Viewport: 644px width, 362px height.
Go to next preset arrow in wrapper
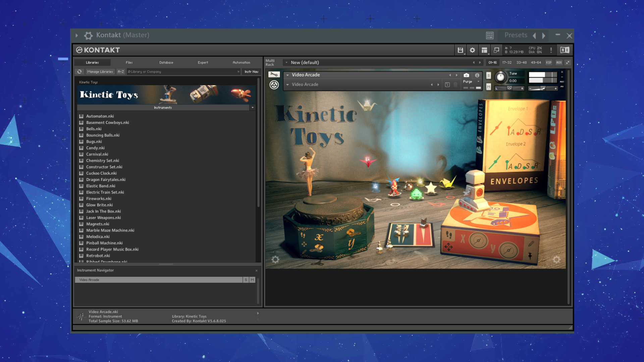[544, 36]
